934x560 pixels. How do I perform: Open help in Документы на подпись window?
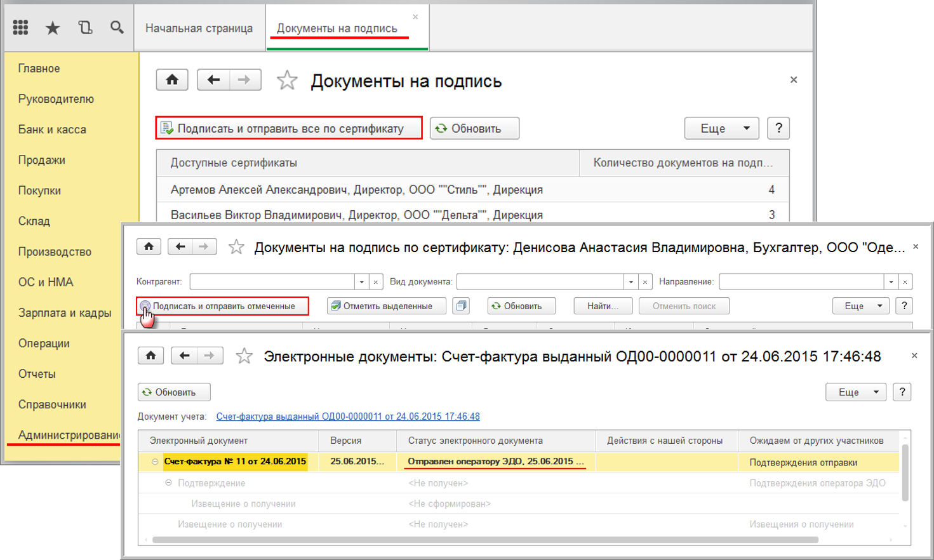(x=778, y=128)
